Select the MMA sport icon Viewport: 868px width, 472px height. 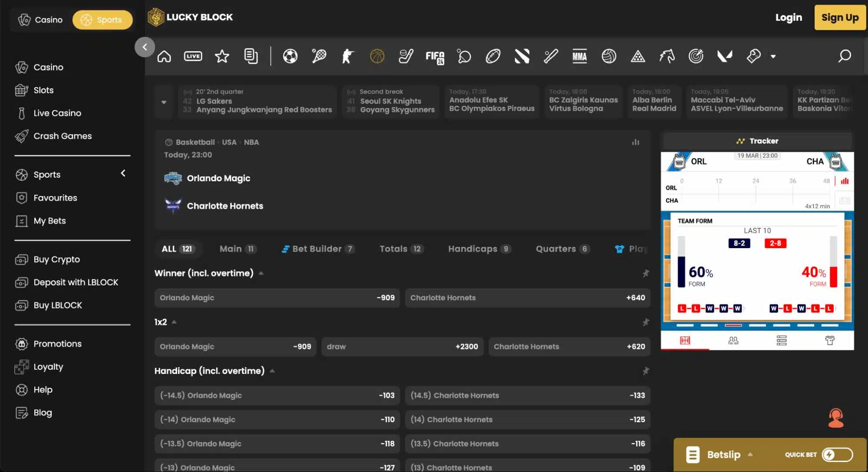(x=580, y=56)
